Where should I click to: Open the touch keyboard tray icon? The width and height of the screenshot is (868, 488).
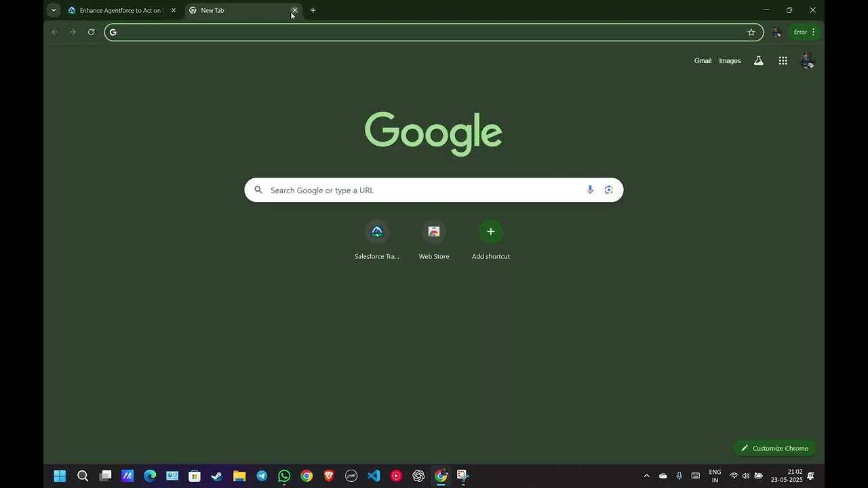[x=695, y=476]
